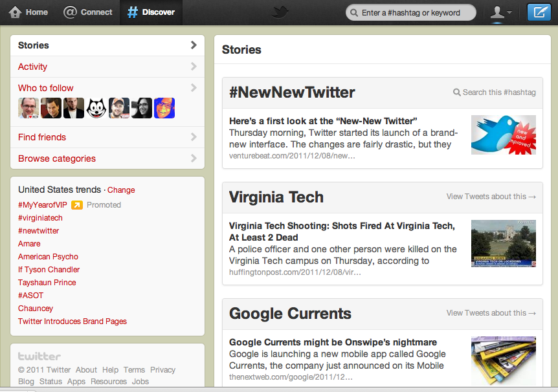558x392 pixels.
Task: Click the Status footer link
Action: coord(50,382)
